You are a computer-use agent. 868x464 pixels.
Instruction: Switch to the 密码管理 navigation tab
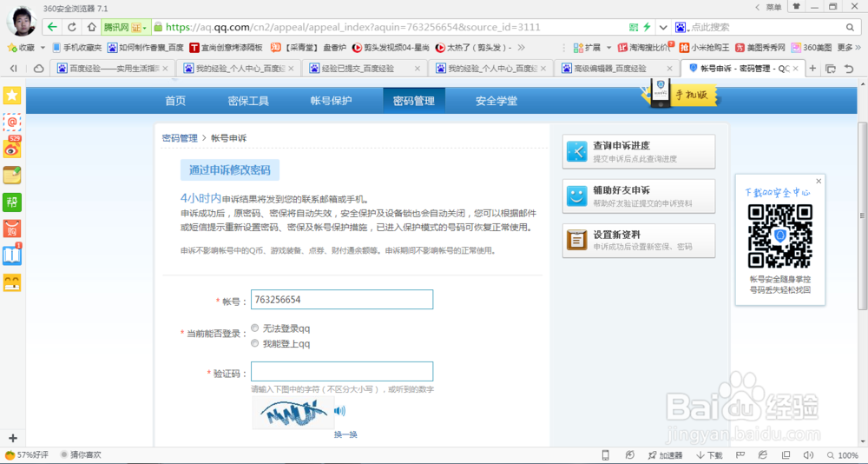pos(414,101)
